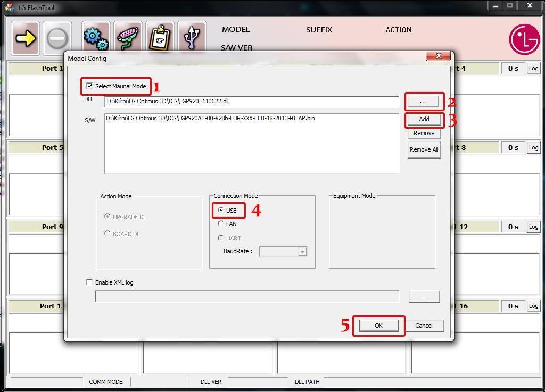This screenshot has width=545, height=392.
Task: Click the SUFFIX header label
Action: coord(319,30)
